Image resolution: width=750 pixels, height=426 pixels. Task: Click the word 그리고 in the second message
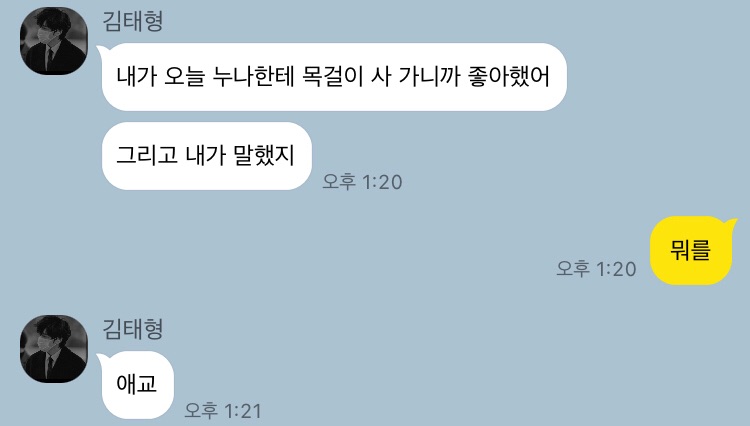147,156
